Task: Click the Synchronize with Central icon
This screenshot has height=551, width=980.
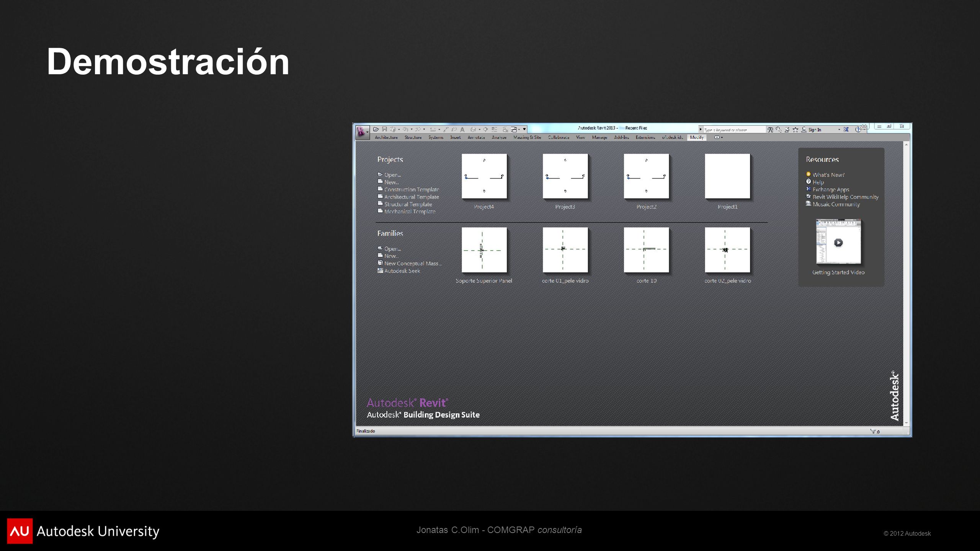Action: coord(393,129)
